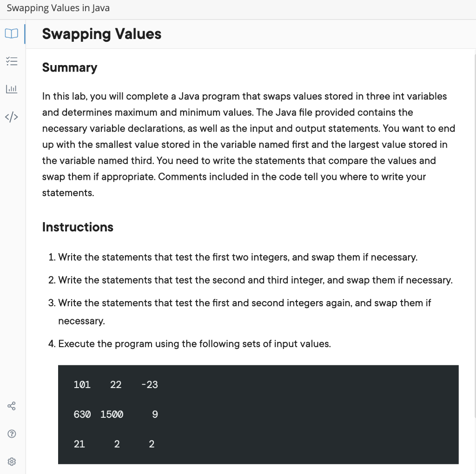Open the settings gear

pos(11,461)
